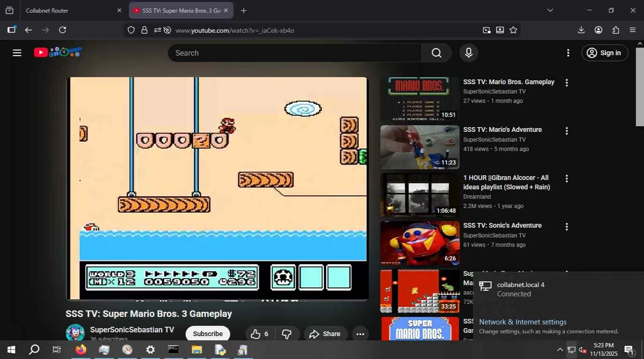Image resolution: width=644 pixels, height=359 pixels.
Task: Open the 33:25 Mario video thumbnail
Action: 420,291
